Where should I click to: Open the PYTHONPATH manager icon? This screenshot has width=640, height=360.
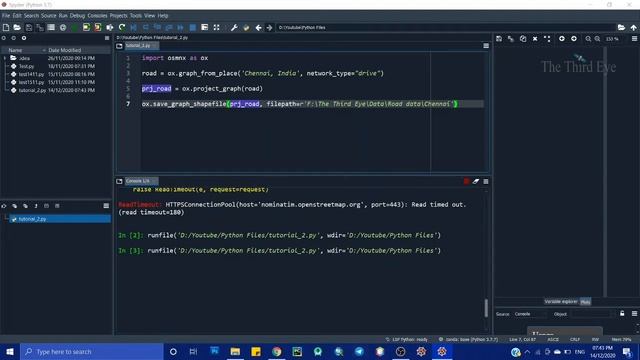(x=246, y=27)
